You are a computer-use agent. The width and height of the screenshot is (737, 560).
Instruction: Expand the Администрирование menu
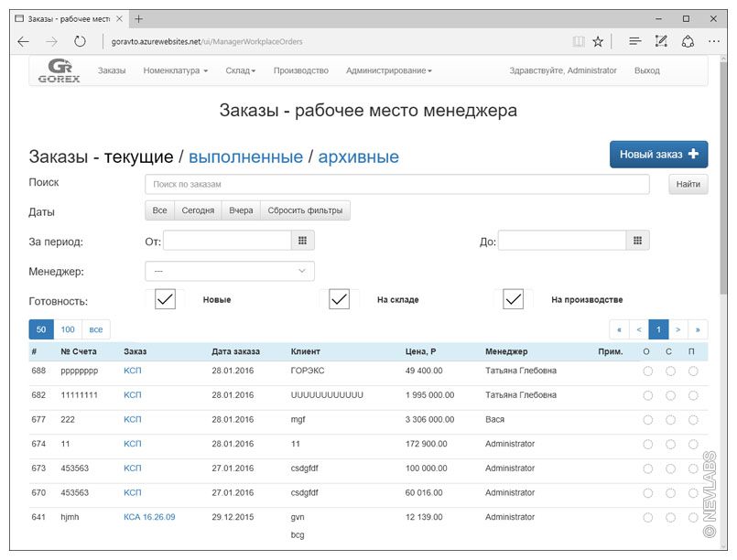[x=388, y=70]
